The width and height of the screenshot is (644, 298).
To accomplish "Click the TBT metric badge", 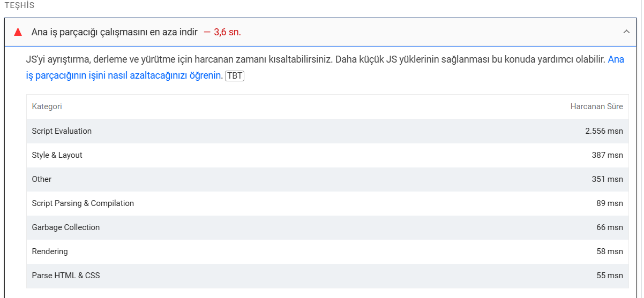I will 235,75.
